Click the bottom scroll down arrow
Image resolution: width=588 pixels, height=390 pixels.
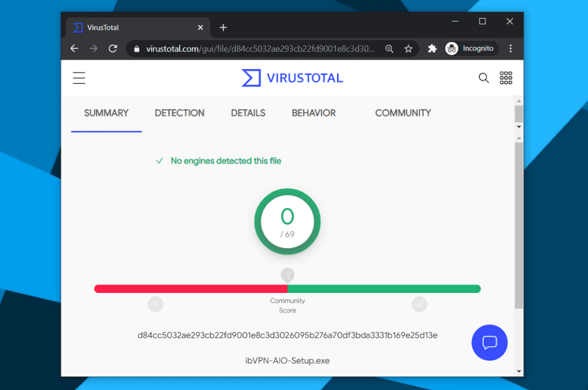[519, 371]
